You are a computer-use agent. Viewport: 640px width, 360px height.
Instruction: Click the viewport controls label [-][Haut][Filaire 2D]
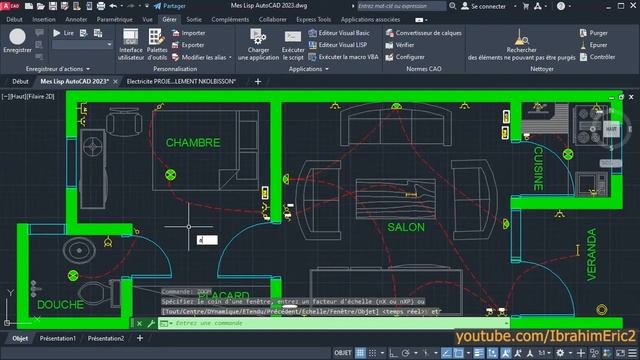tap(28, 97)
